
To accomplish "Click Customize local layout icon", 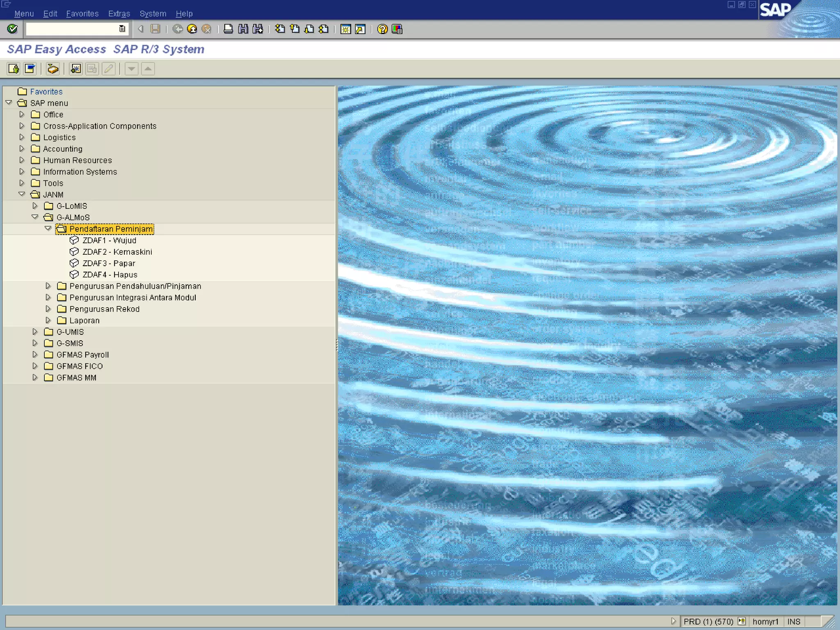I will [x=397, y=29].
